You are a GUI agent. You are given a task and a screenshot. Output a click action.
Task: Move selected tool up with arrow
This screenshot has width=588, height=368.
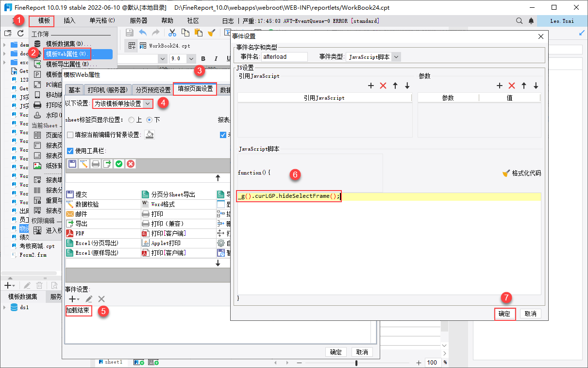tap(218, 178)
